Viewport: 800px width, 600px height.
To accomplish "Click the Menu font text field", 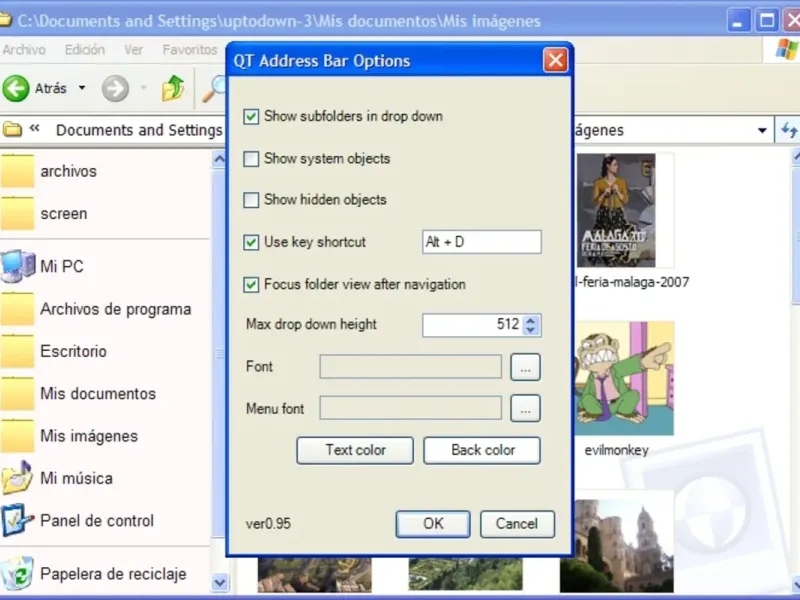I will (x=411, y=408).
